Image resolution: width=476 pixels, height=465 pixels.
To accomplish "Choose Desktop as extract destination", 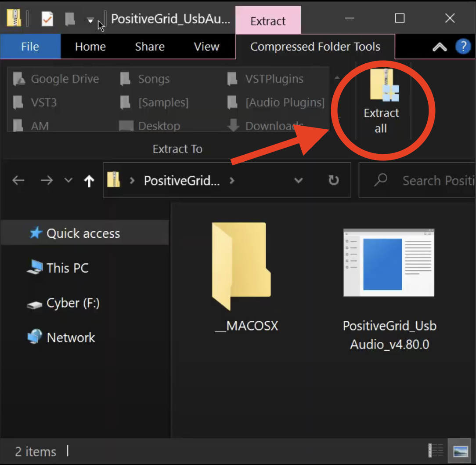I will pyautogui.click(x=150, y=126).
